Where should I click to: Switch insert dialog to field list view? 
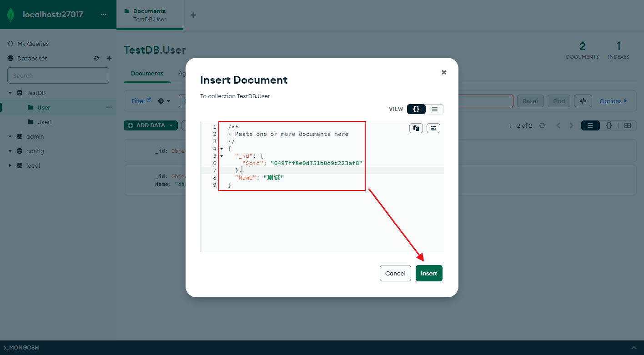(x=435, y=109)
